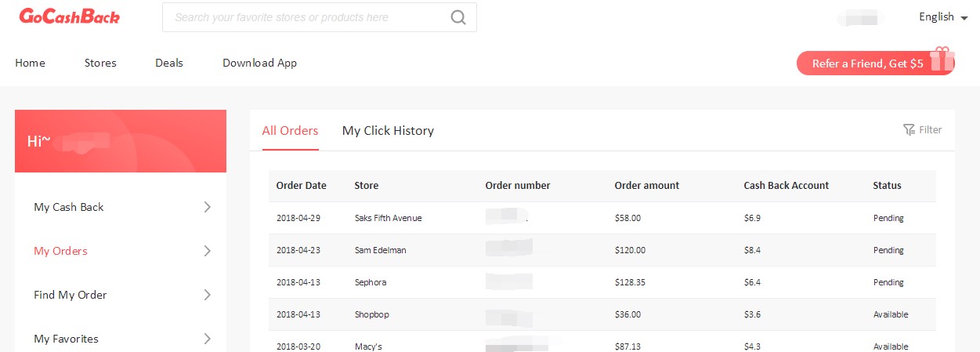
Task: Switch to My Click History tab
Action: pos(388,130)
